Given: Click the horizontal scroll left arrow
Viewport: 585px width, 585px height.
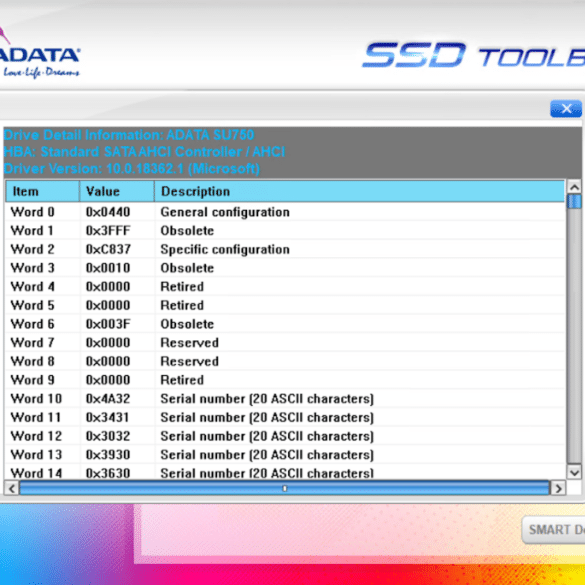Looking at the screenshot, I should (x=12, y=488).
